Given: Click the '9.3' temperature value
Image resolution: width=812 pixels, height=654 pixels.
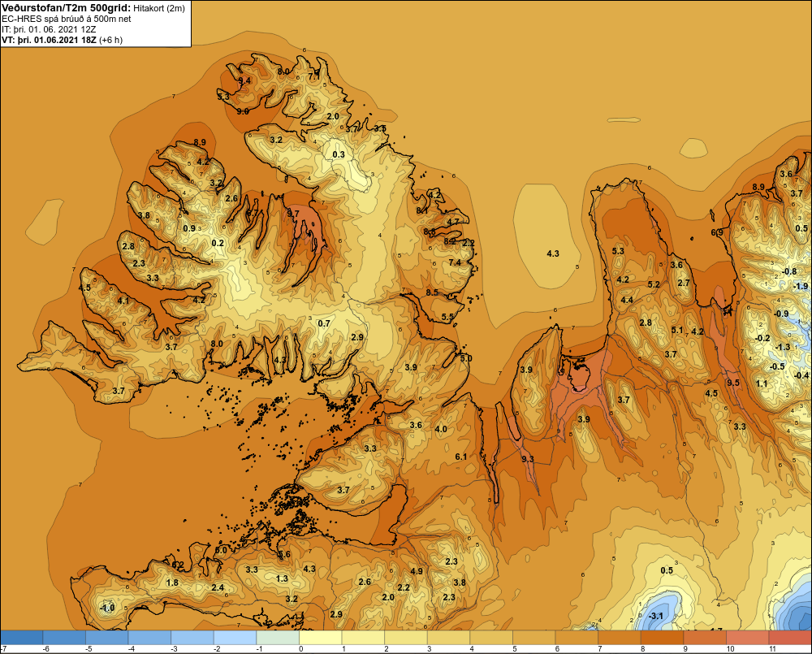Looking at the screenshot, I should [527, 459].
